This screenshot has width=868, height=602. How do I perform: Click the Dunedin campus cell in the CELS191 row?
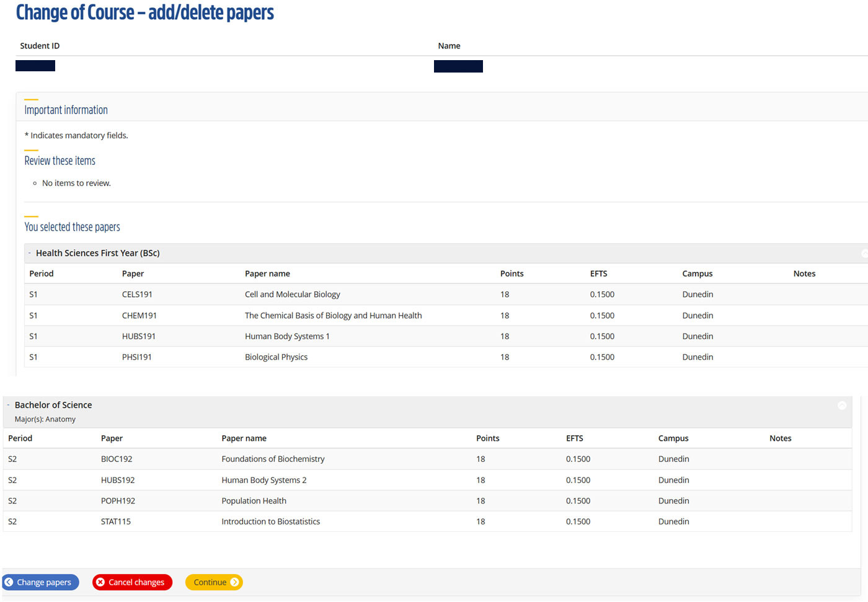pyautogui.click(x=698, y=294)
